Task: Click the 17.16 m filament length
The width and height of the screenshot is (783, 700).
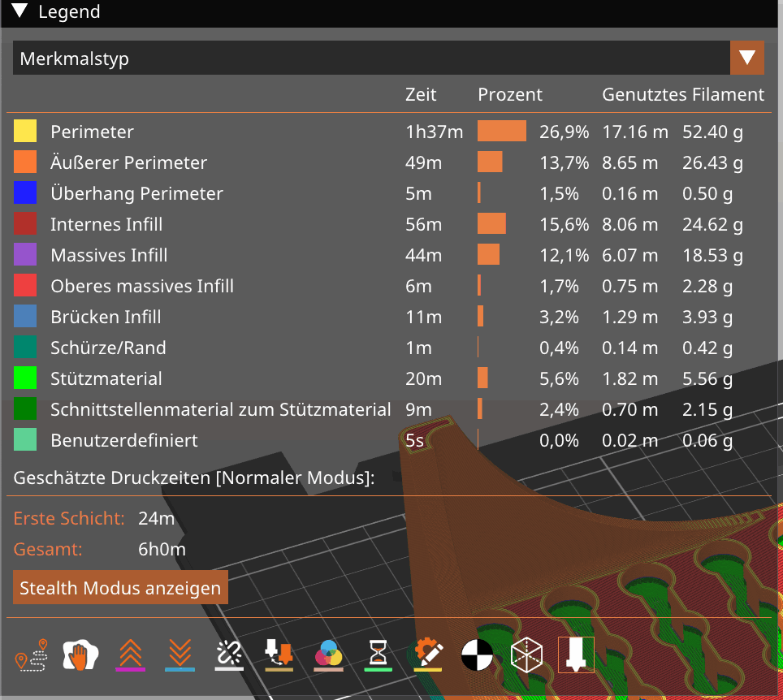Action: pos(634,132)
